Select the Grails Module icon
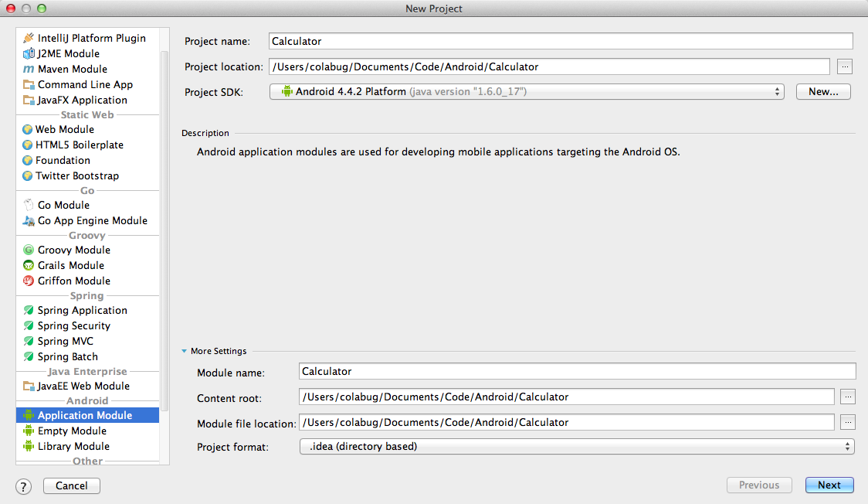Screen dimensions: 868x504 [x=29, y=265]
